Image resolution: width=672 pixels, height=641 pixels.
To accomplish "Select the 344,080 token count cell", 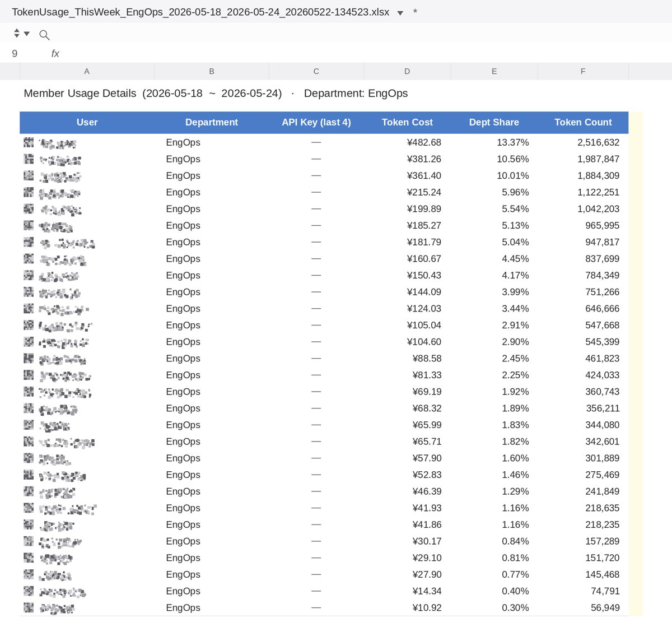I will [x=583, y=425].
